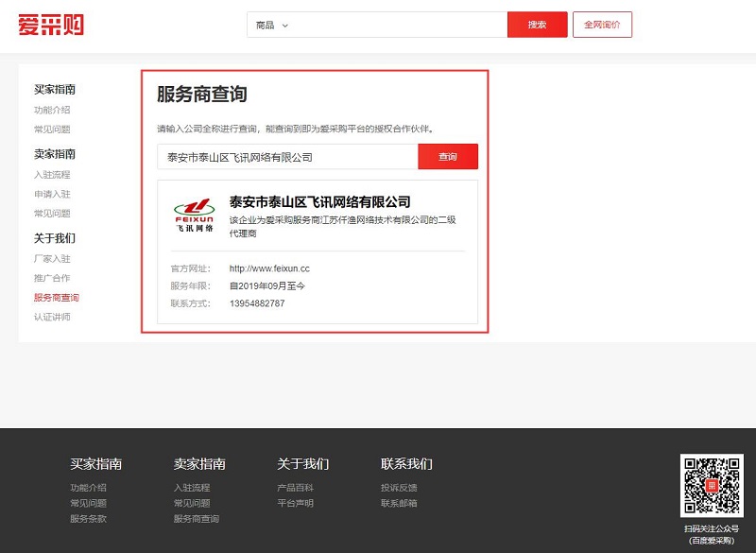Screen dimensions: 756x553
Task: Click the 全网询价 button
Action: coord(602,25)
